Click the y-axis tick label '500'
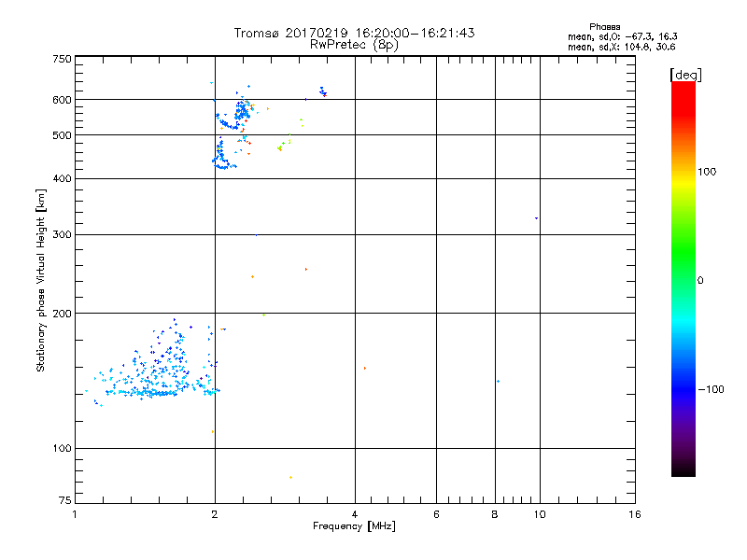 click(x=62, y=135)
